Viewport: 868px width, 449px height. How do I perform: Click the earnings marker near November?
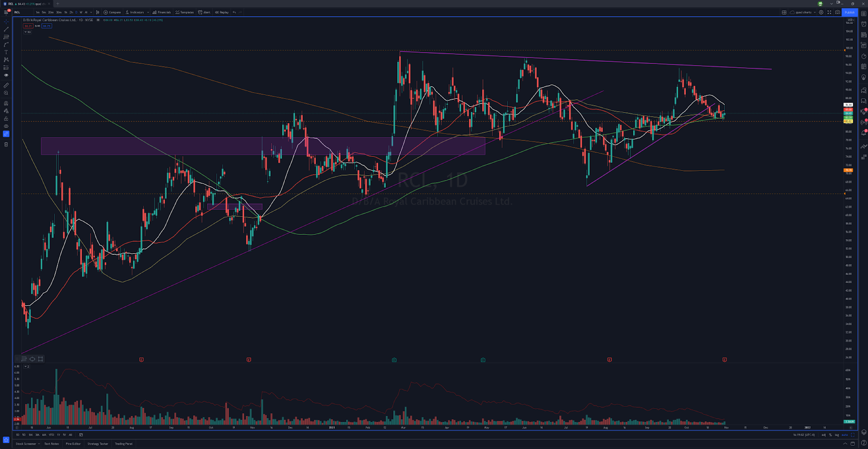[725, 360]
